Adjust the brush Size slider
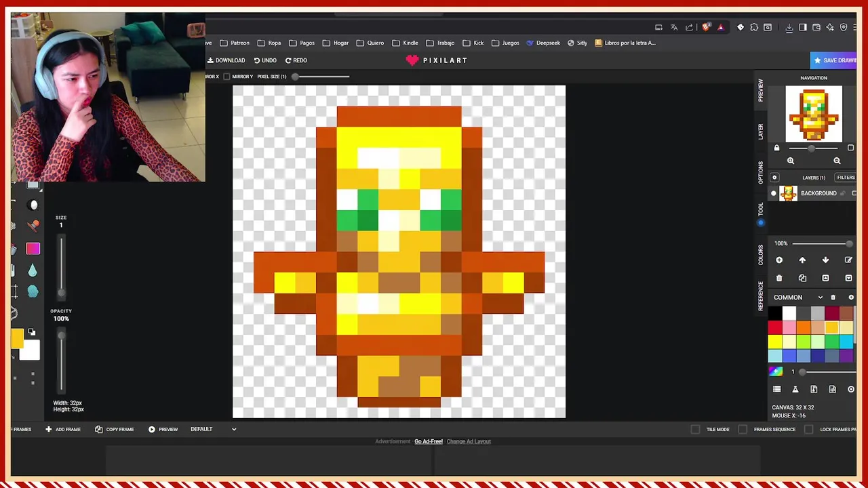This screenshot has height=488, width=868. coord(61,267)
